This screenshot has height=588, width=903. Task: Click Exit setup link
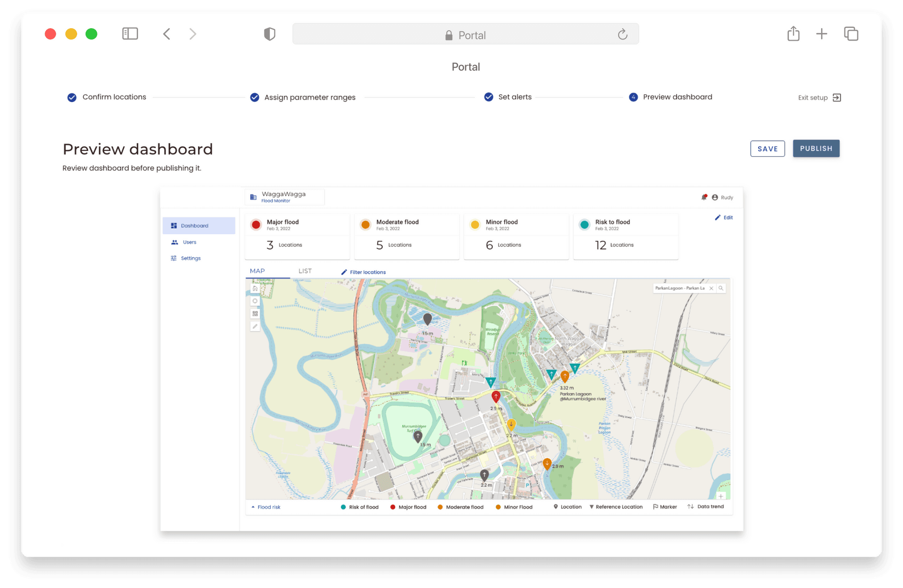819,97
